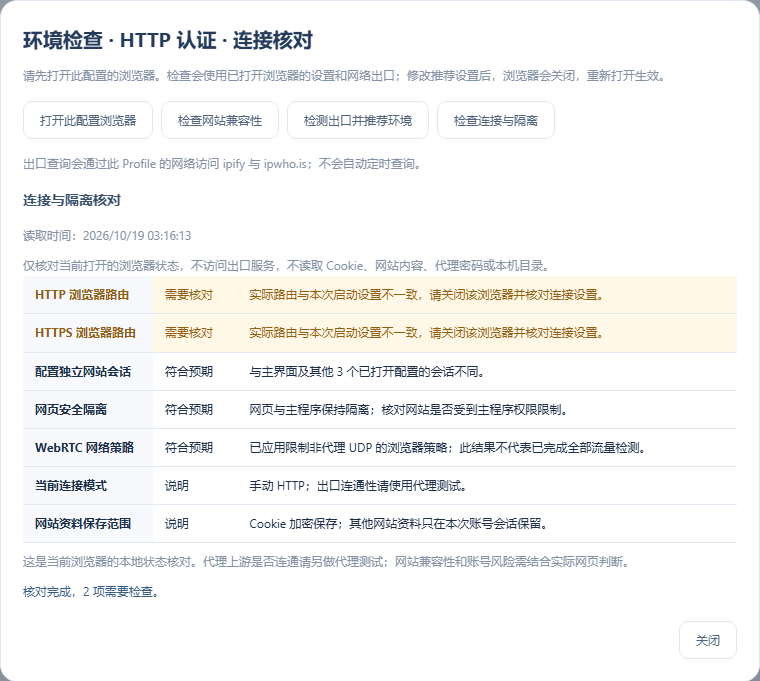Click 需要核对 status in HTTP 浏览器路由 row

point(189,295)
